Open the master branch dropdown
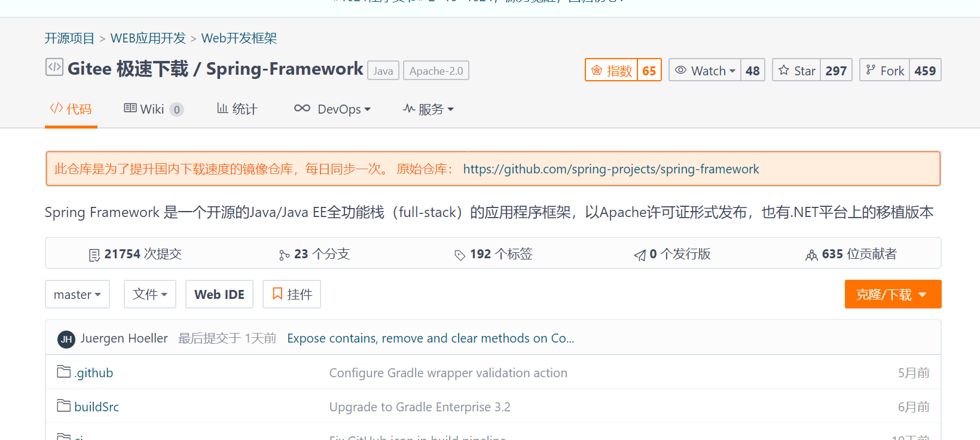Screen dimensions: 980x440 [x=77, y=294]
